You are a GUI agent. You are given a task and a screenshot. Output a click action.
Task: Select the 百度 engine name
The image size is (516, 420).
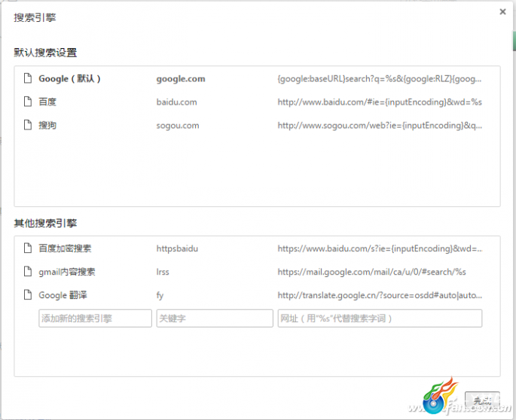[x=47, y=102]
